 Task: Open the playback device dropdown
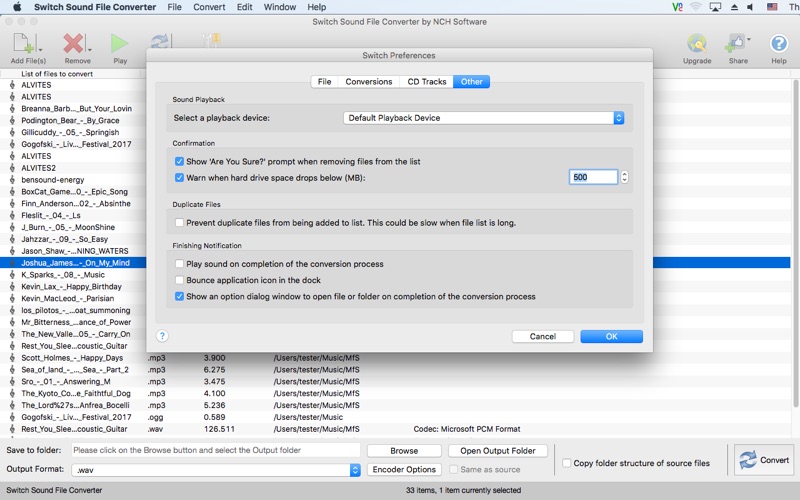click(x=484, y=118)
